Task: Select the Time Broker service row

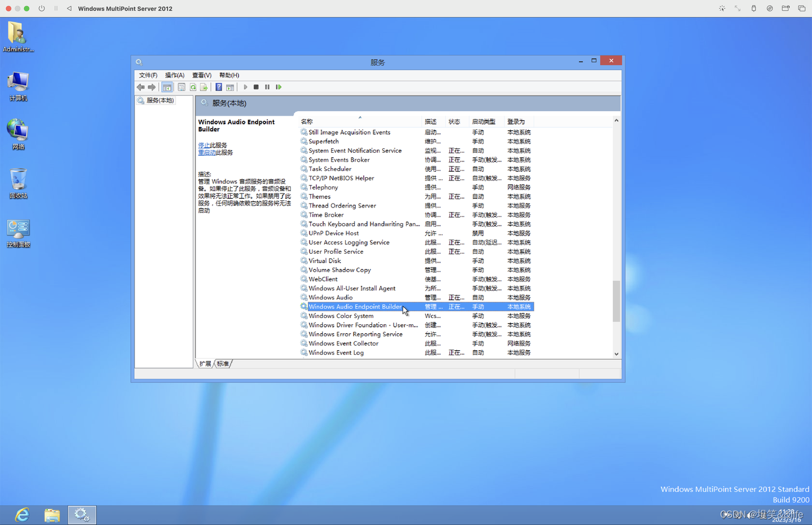Action: (x=417, y=215)
